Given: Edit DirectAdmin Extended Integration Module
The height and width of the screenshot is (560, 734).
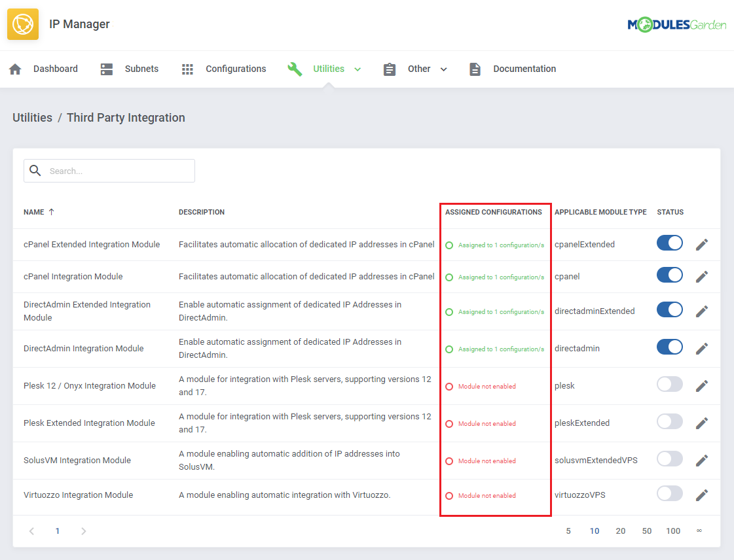Looking at the screenshot, I should 701,311.
